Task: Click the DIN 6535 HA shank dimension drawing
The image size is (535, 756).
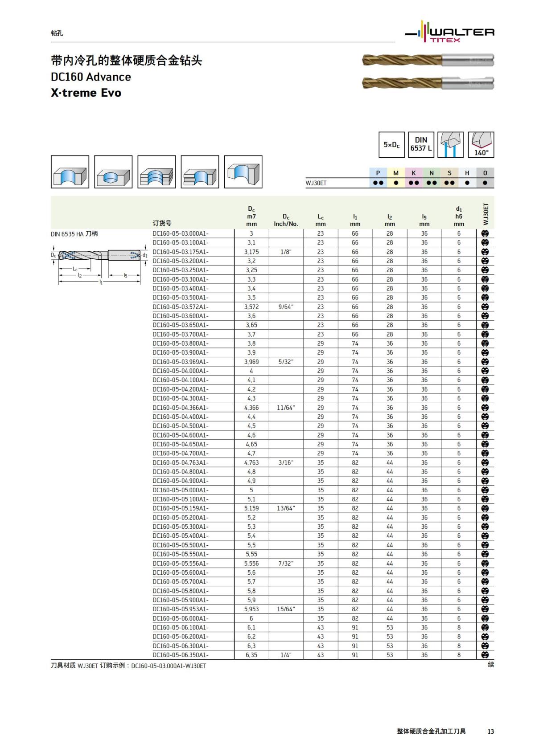Action: coord(99,266)
